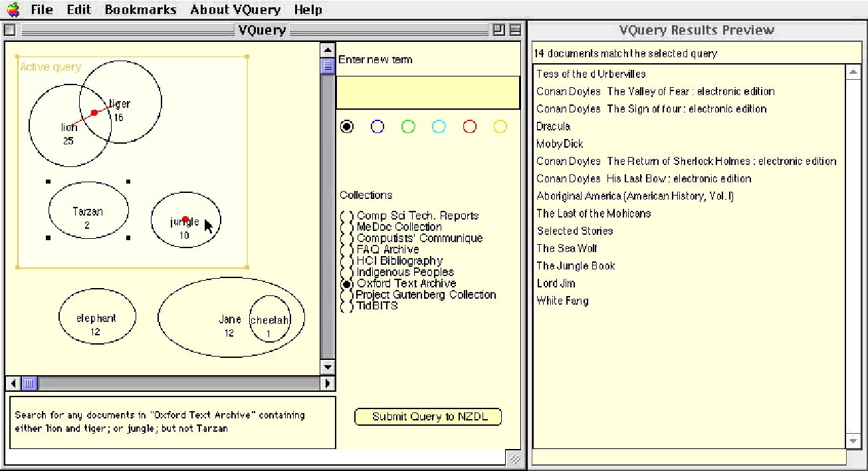
Task: Open the Apple menu
Action: coord(13,9)
